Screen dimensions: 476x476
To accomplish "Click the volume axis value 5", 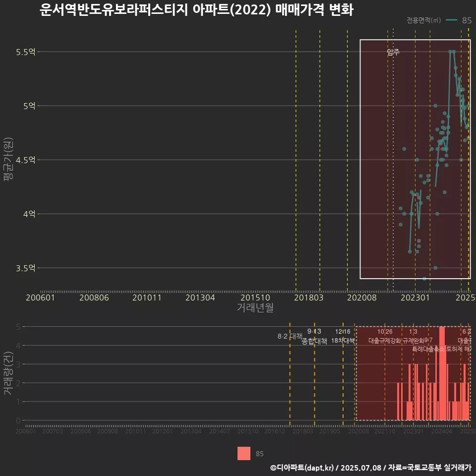I will point(18,327).
